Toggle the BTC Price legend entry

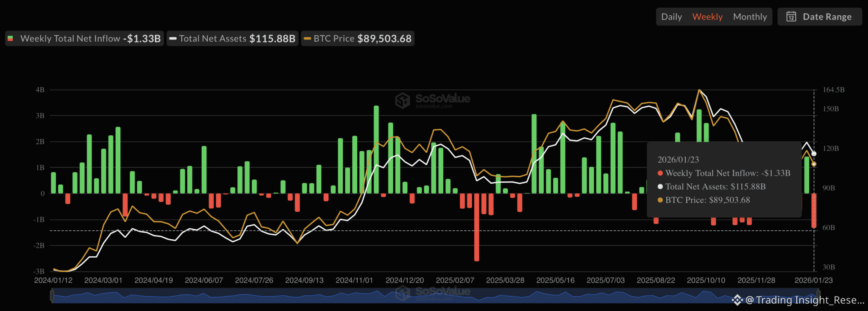(x=358, y=39)
